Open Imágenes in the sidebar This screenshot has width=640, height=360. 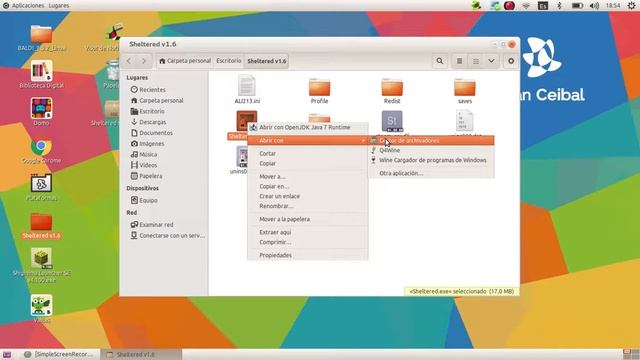coord(151,144)
